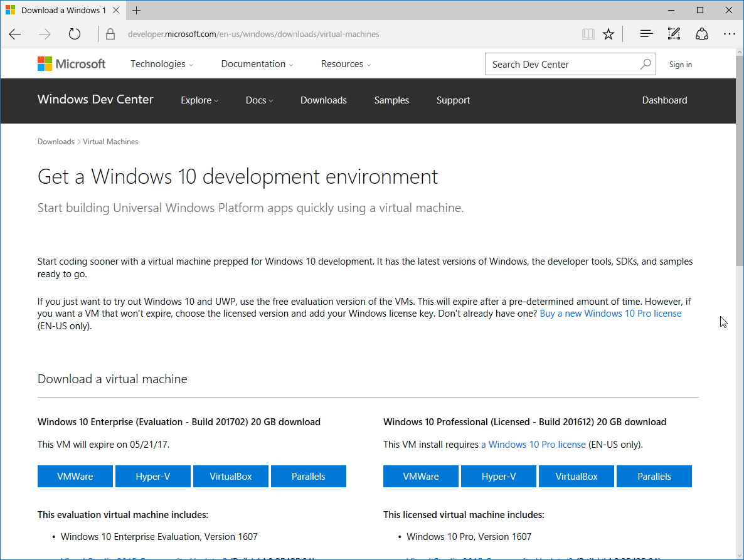Click the Share icon in toolbar
The height and width of the screenshot is (560, 744).
coord(702,34)
